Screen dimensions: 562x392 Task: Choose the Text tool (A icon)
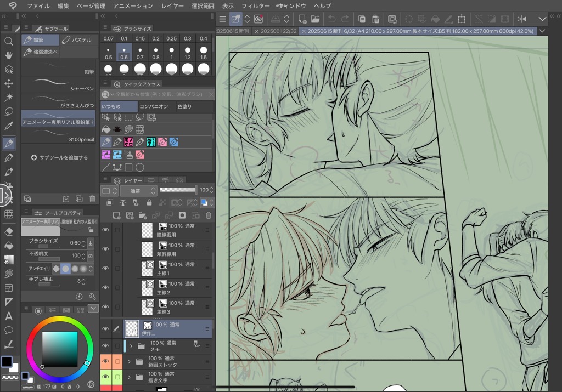9,316
